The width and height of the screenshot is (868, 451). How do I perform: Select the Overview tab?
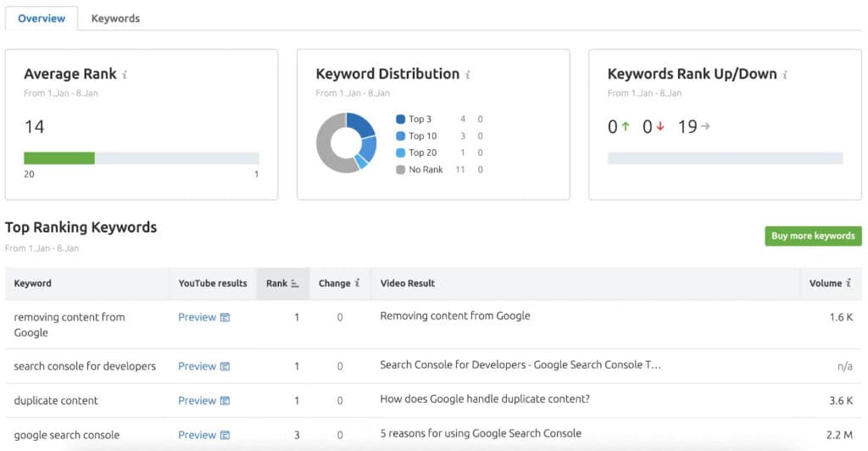coord(42,18)
